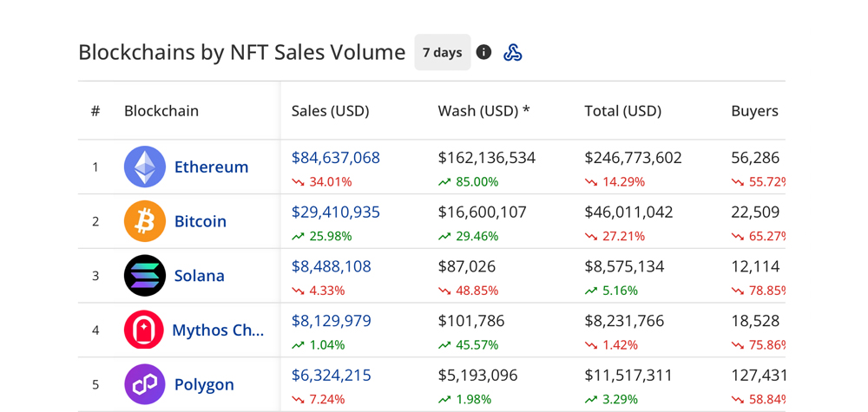Click Solana buyers count 12,114
Viewport: 868px width, 412px height.
click(x=756, y=266)
